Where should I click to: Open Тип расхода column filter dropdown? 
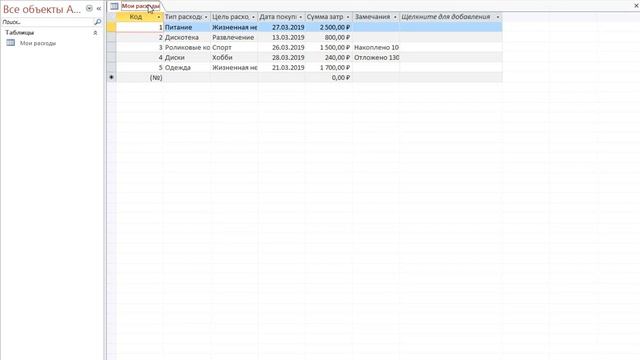click(206, 17)
